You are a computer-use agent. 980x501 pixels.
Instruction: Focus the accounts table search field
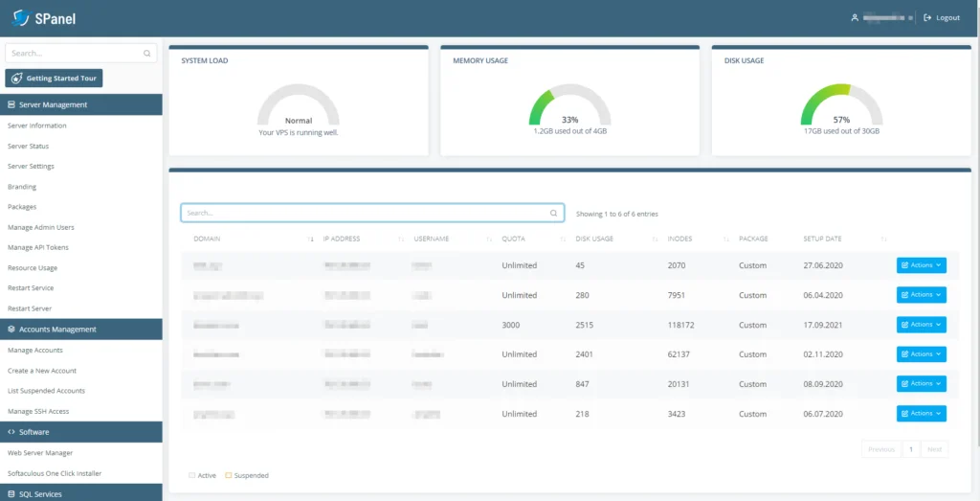tap(364, 213)
